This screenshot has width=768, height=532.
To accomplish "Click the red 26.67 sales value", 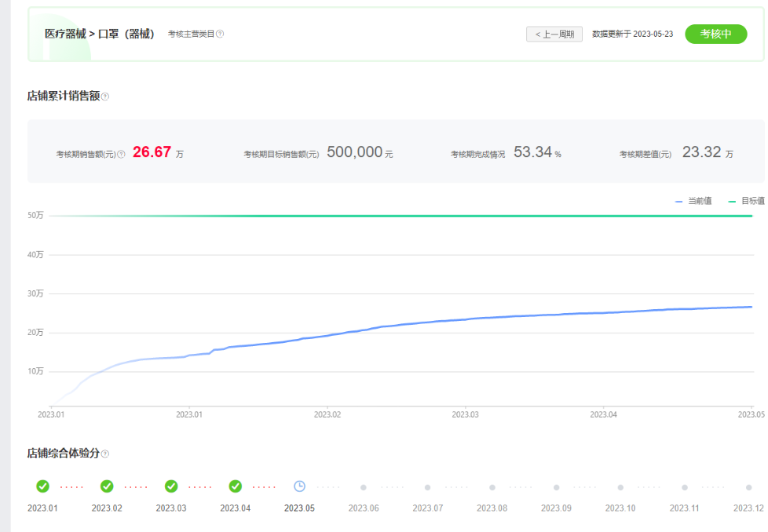I will point(152,151).
